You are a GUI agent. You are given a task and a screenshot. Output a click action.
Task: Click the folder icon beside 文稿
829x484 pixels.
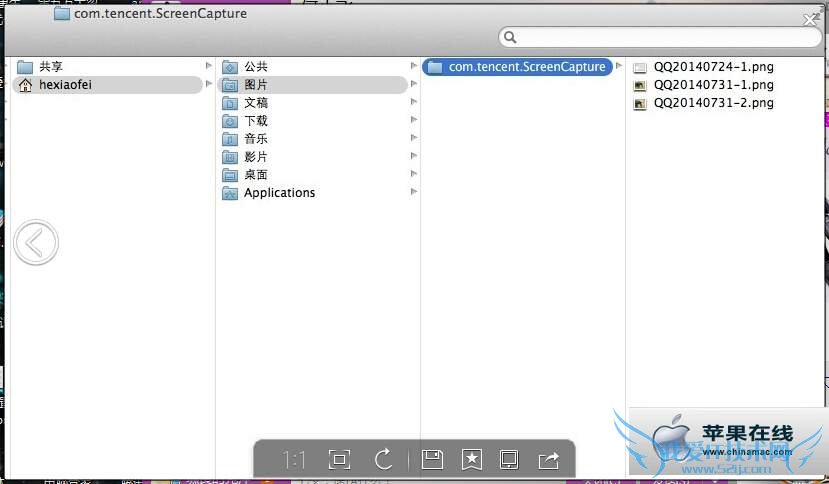tap(230, 103)
